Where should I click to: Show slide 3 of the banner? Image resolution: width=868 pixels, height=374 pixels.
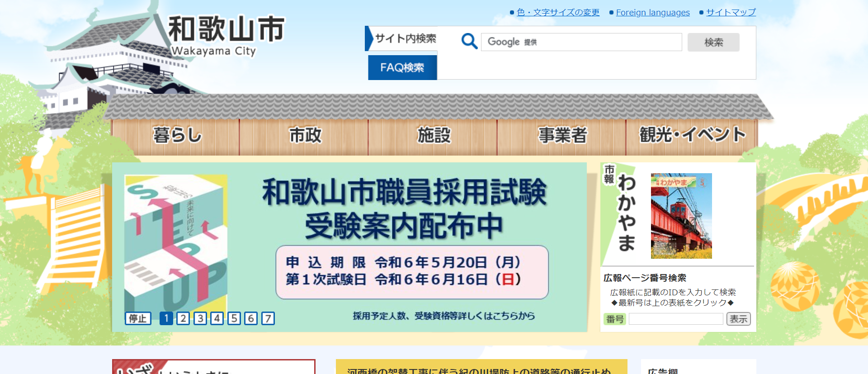click(200, 318)
